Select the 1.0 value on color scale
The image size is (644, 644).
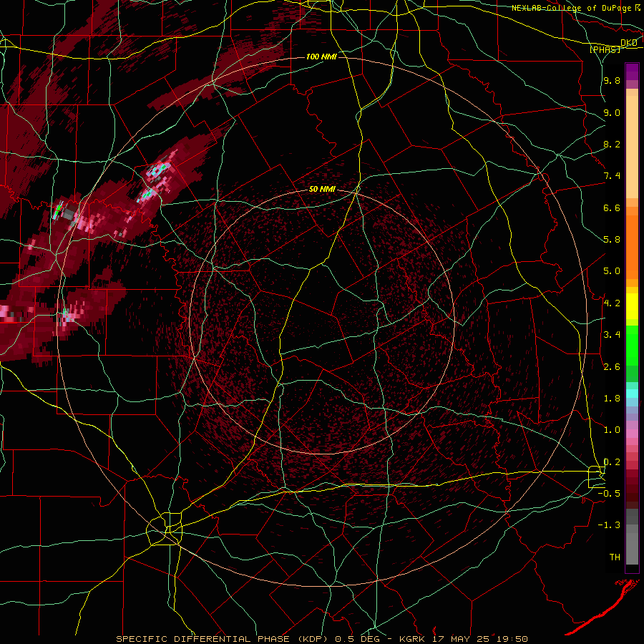pyautogui.click(x=612, y=430)
